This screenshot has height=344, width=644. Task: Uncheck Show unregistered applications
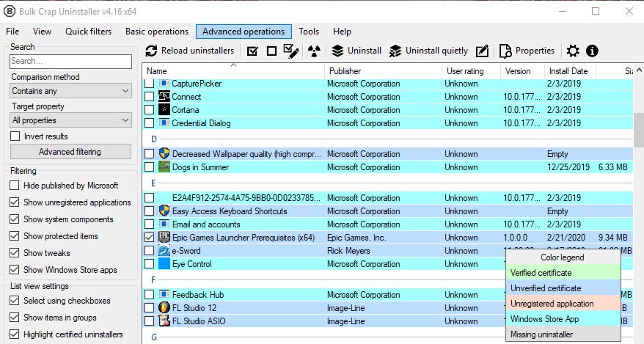tap(15, 202)
